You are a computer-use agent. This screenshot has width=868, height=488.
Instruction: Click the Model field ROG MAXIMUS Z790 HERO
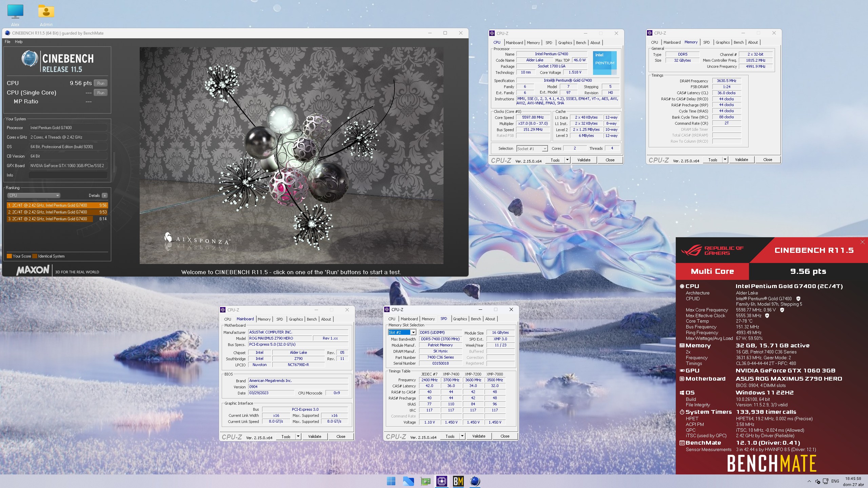tap(280, 338)
